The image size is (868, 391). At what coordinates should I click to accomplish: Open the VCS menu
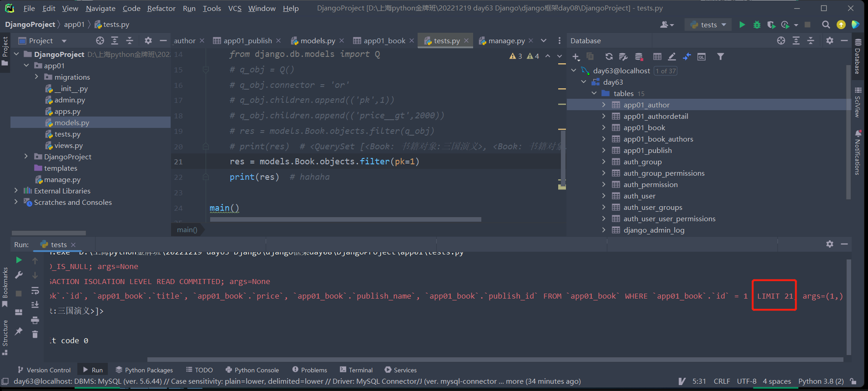click(235, 8)
